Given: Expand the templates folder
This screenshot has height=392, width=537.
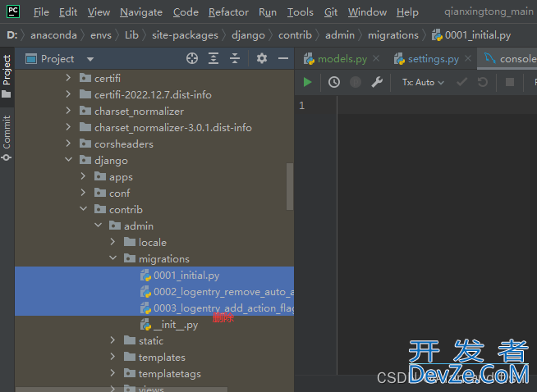Looking at the screenshot, I should pos(112,357).
